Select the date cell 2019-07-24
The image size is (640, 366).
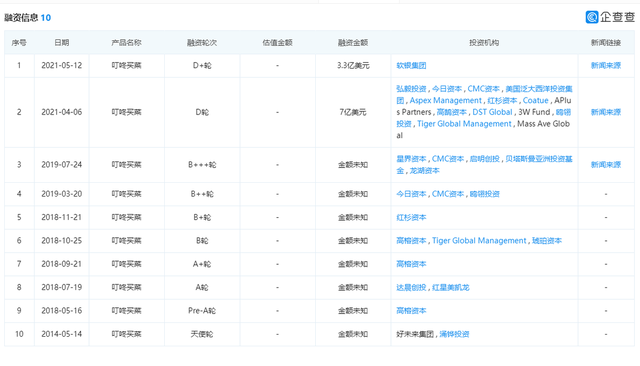pos(62,164)
